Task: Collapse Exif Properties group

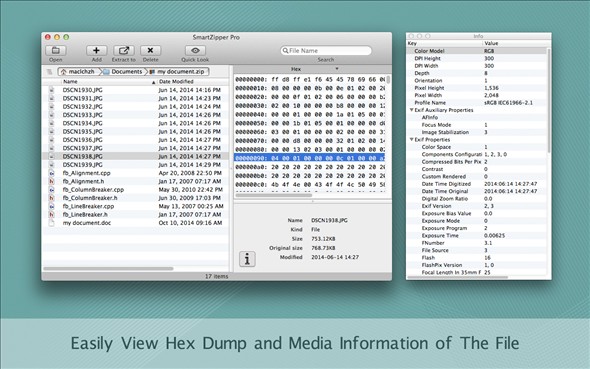Action: tap(412, 140)
